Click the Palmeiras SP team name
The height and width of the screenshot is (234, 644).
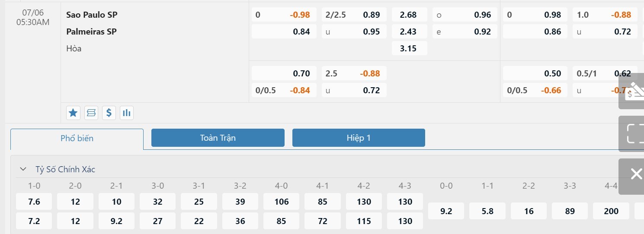(91, 32)
